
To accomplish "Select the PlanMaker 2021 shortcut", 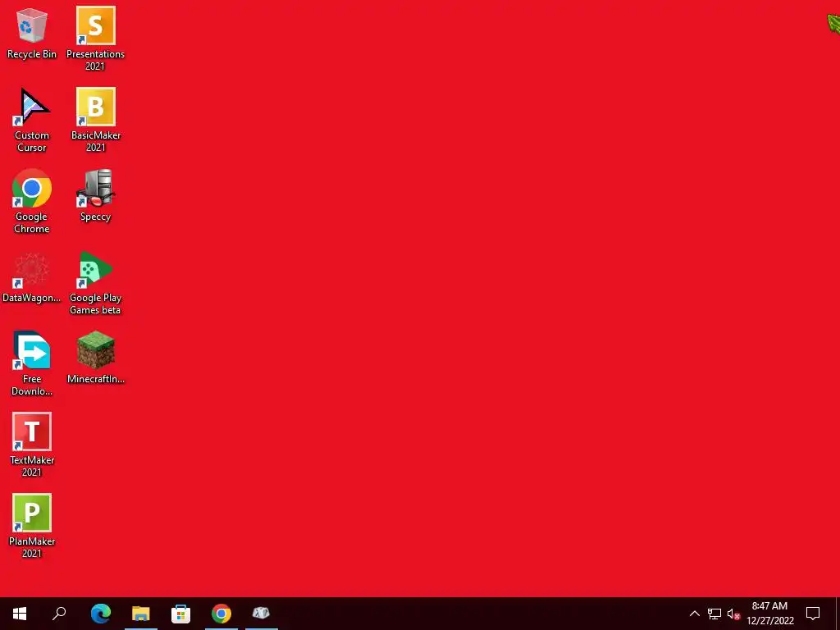I will coord(32,526).
